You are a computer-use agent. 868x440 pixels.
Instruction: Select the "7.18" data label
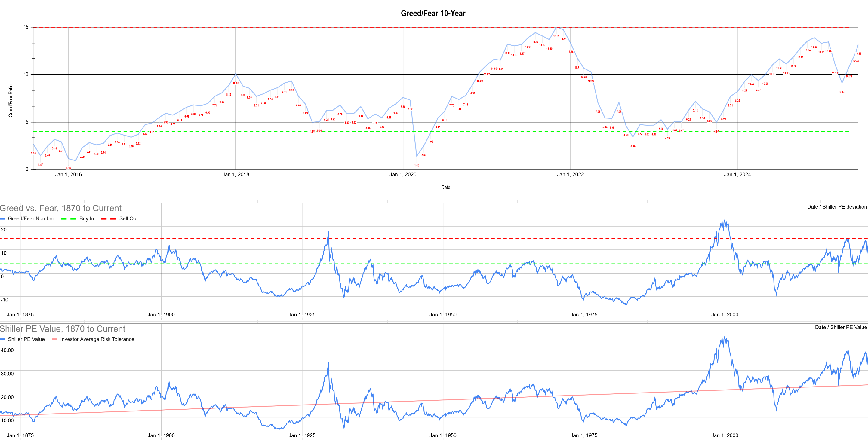(x=695, y=110)
